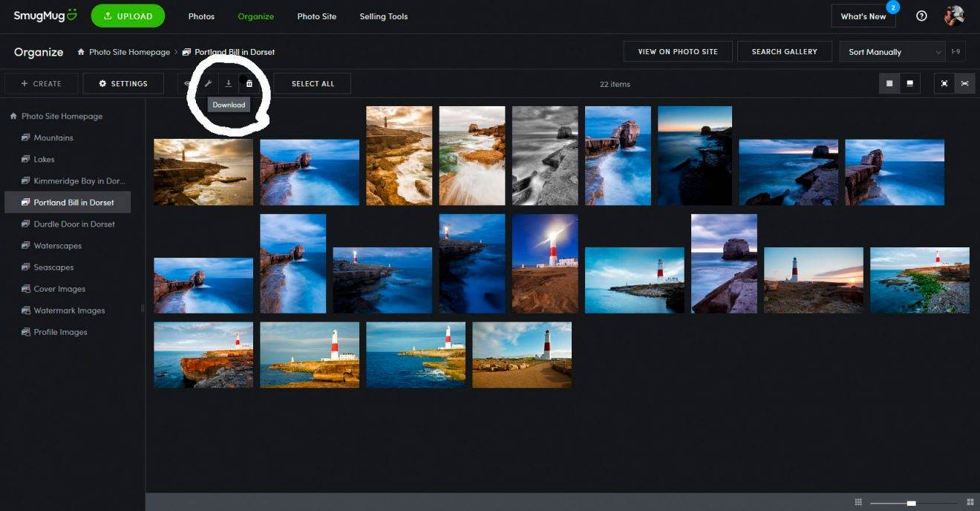Switch to square thumbnail view toggle
The image size is (980, 511).
point(889,83)
